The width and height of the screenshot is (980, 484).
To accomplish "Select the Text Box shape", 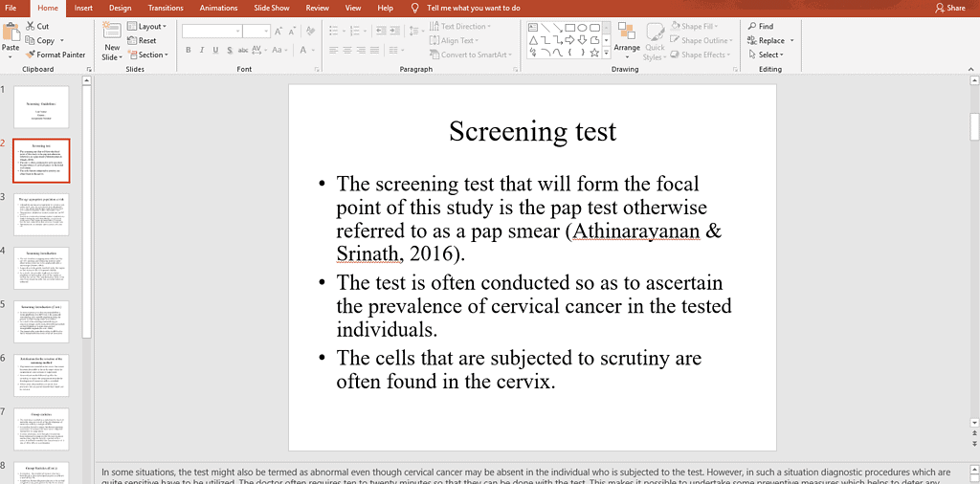I will [532, 28].
